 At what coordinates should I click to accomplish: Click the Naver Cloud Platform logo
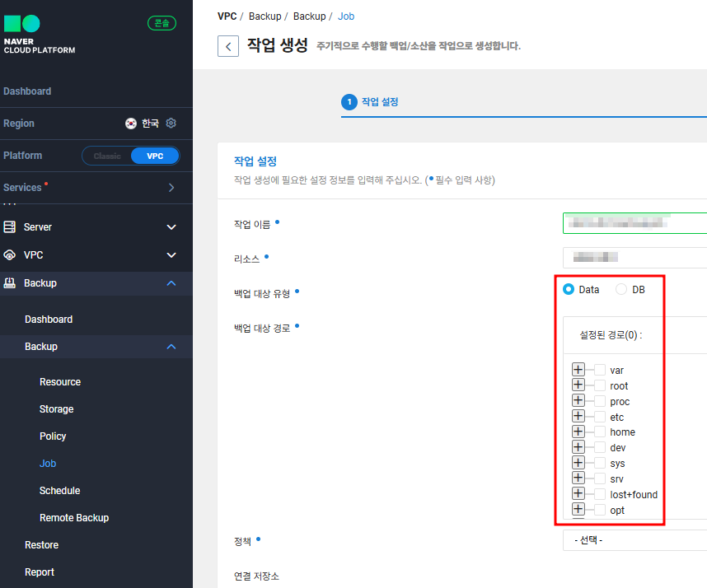(x=40, y=35)
